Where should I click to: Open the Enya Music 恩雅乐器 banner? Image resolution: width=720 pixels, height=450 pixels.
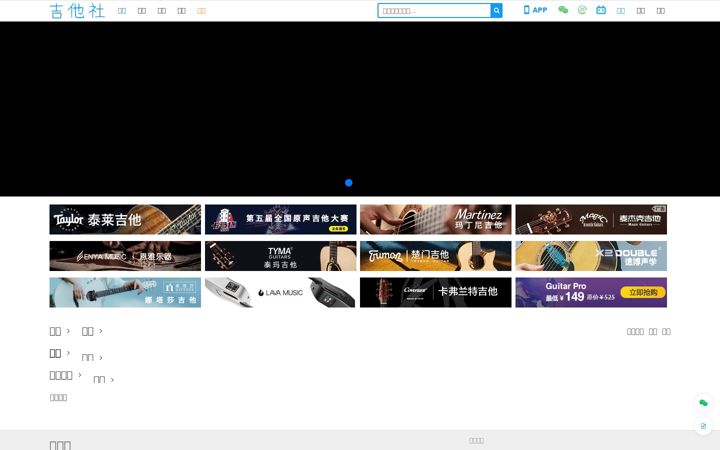point(125,256)
